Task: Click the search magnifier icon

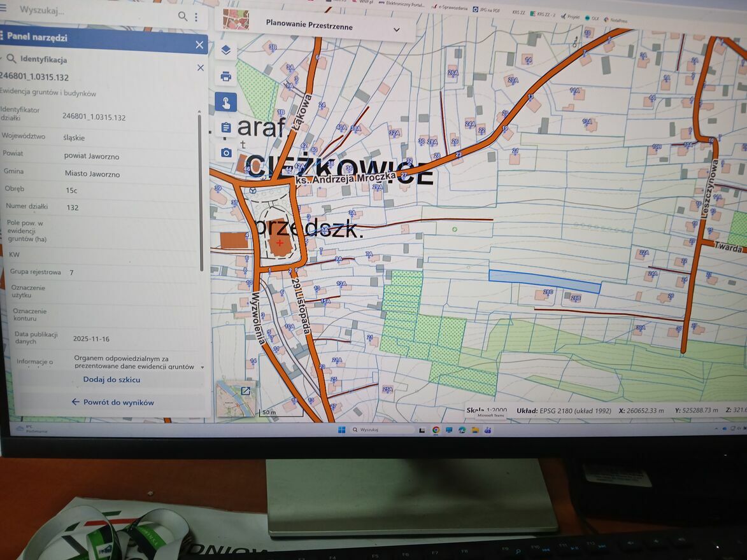Action: pyautogui.click(x=183, y=17)
